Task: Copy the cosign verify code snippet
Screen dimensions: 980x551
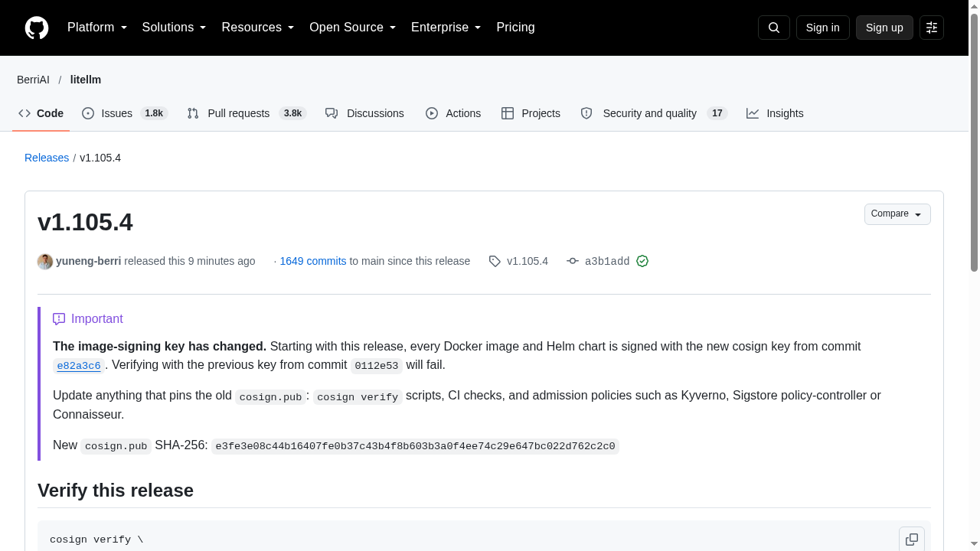Action: click(912, 540)
